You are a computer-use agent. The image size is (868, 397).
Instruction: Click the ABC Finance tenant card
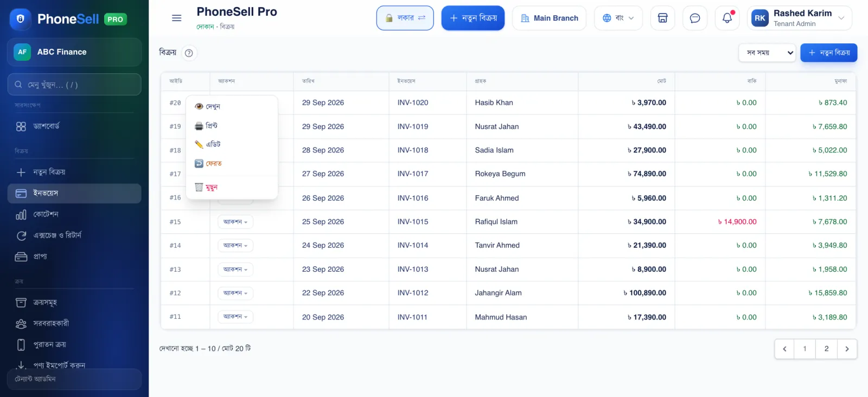click(74, 52)
